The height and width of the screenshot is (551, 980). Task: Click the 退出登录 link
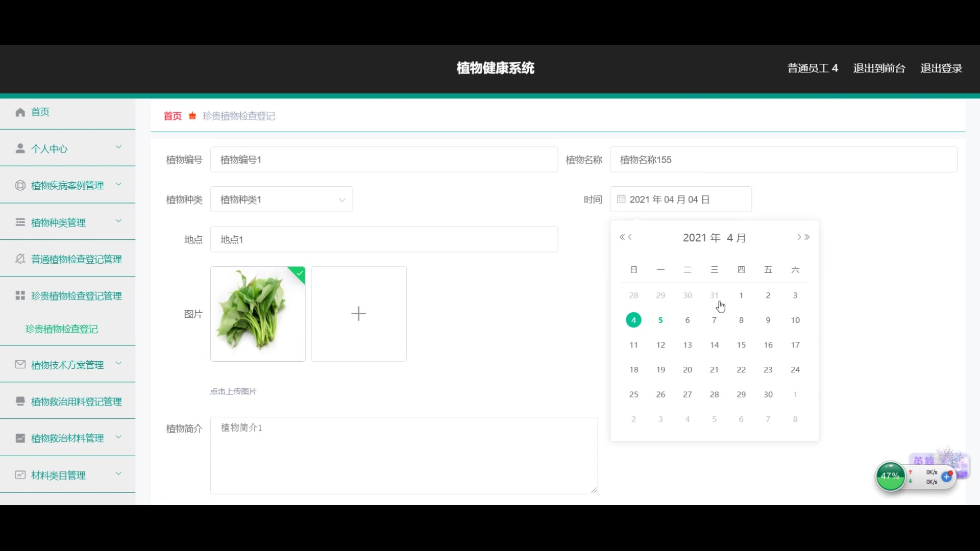click(x=941, y=68)
